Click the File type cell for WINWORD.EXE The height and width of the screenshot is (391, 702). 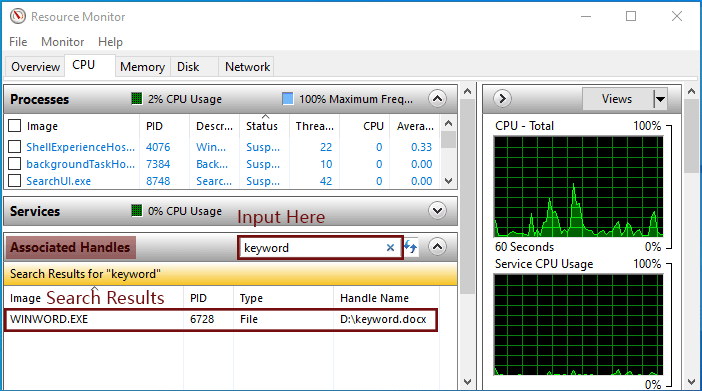[x=248, y=319]
